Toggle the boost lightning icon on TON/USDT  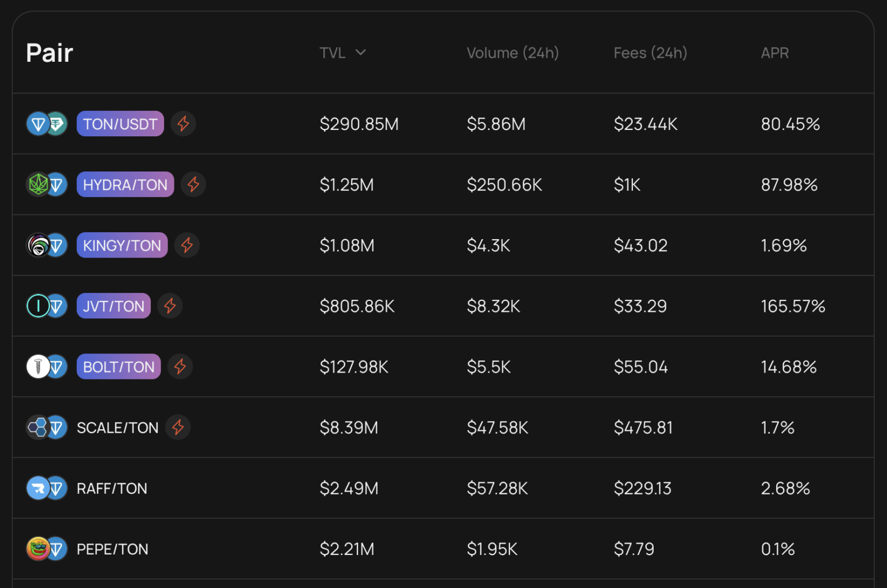[184, 124]
